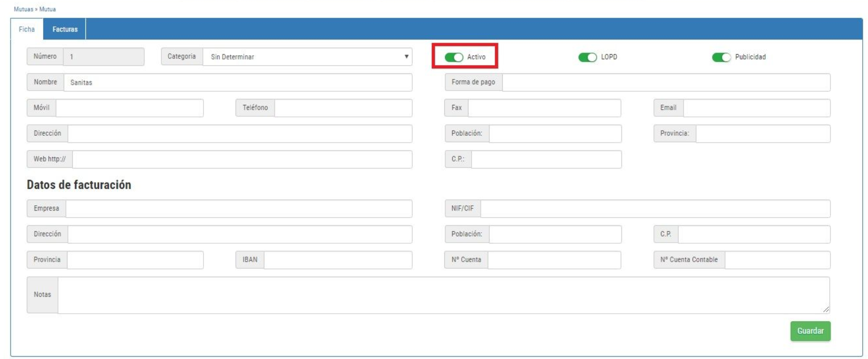Select the Ficha tab
The height and width of the screenshot is (359, 868).
point(27,29)
